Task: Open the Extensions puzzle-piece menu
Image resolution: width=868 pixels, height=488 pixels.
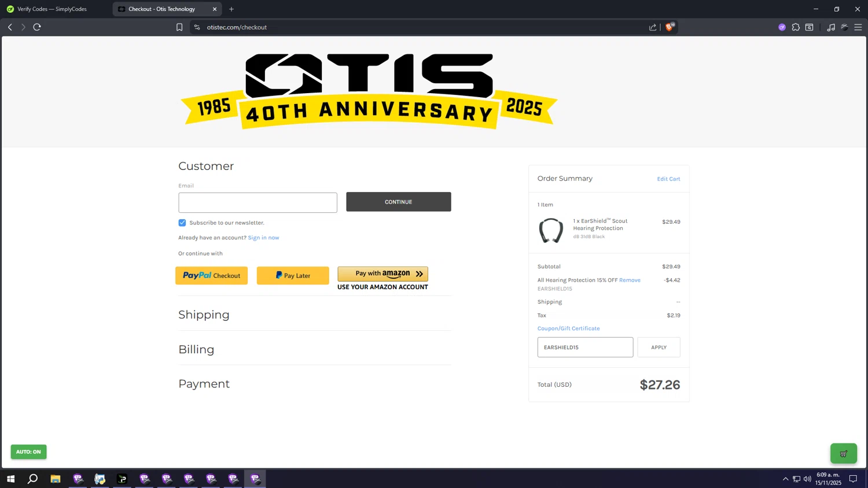Action: [x=796, y=27]
